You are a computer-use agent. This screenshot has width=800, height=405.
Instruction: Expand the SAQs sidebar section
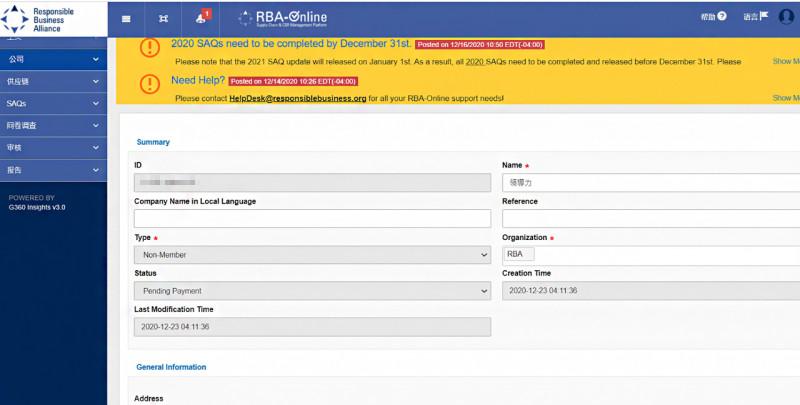(53, 104)
